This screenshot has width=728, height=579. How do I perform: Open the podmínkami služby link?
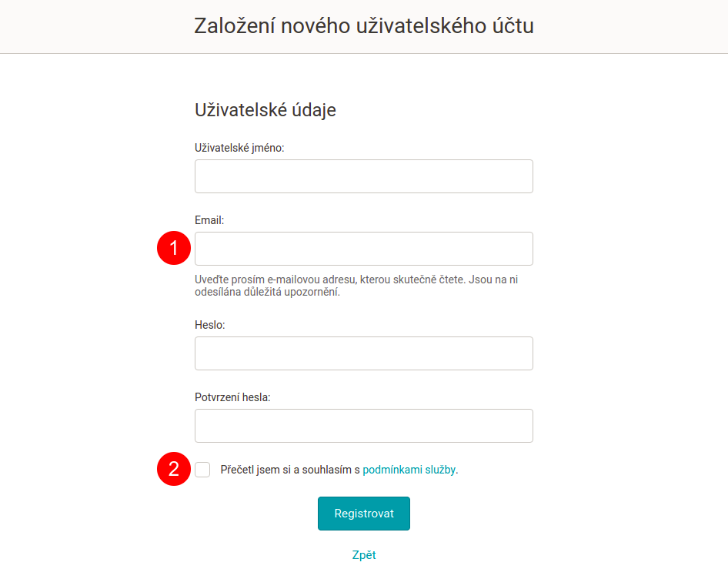(x=409, y=470)
